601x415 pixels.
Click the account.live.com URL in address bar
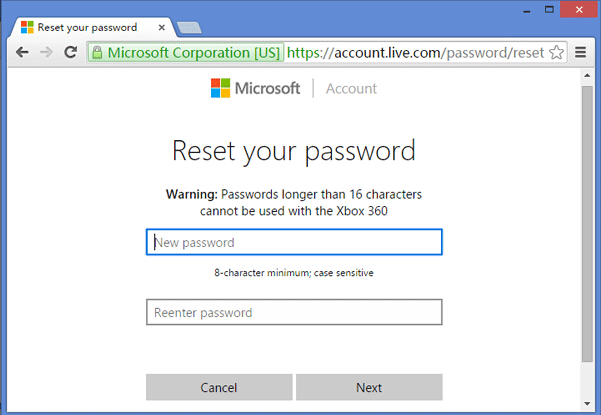[x=415, y=51]
